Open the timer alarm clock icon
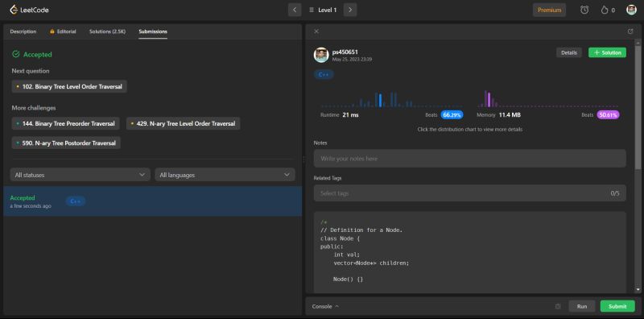644x319 pixels. 584,10
